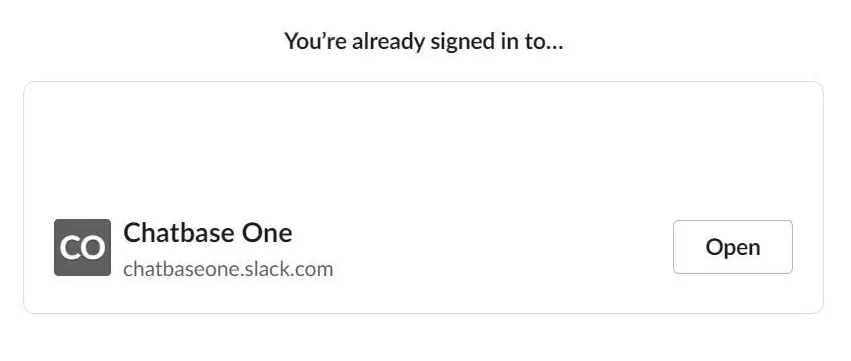Click the "You're already signed in to…" heading
The width and height of the screenshot is (851, 361).
(424, 42)
